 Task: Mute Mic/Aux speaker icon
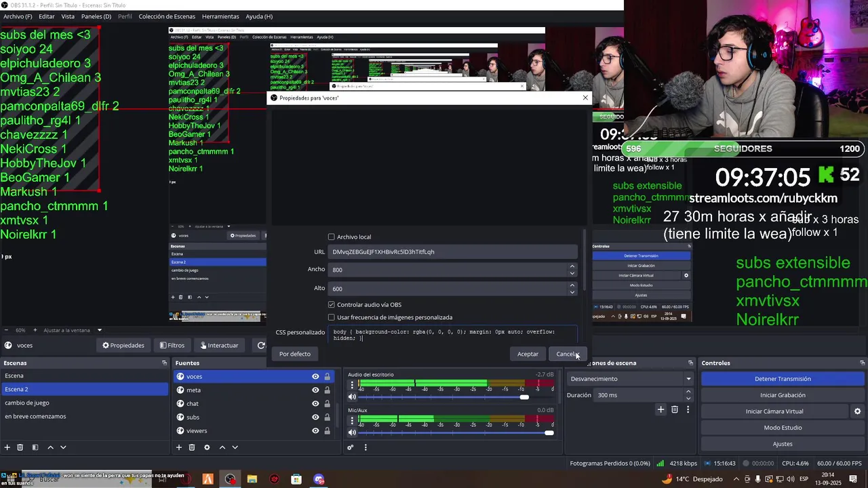(352, 432)
